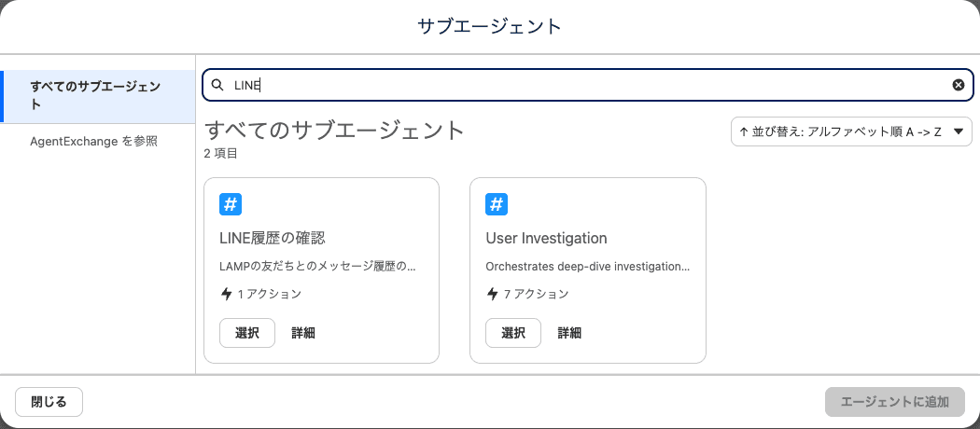Click the User Investigation card title
980x429 pixels.
546,238
